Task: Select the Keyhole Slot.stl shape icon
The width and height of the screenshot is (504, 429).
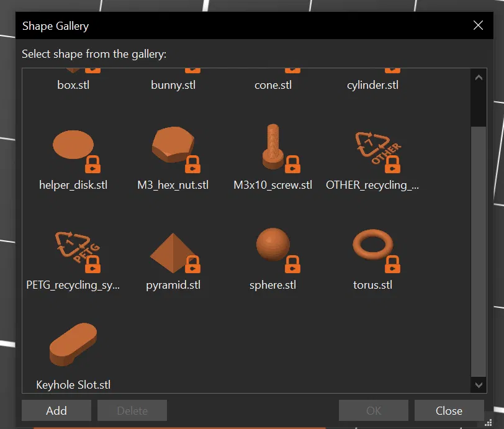Action: pos(73,345)
